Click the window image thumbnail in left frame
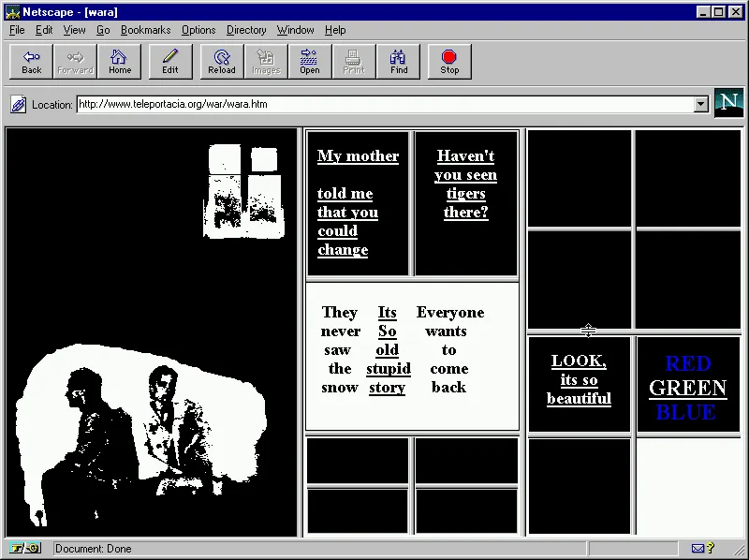749x560 pixels. pyautogui.click(x=243, y=192)
